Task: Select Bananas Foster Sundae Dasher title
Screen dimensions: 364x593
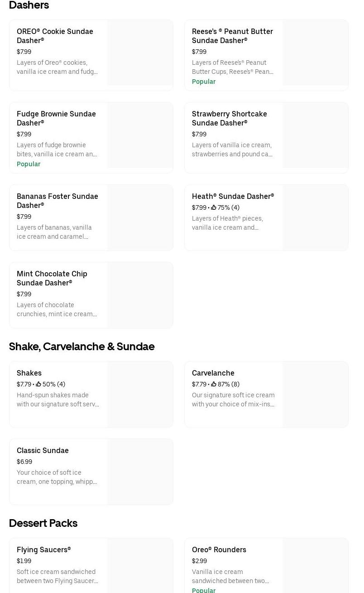Action: coord(57,201)
